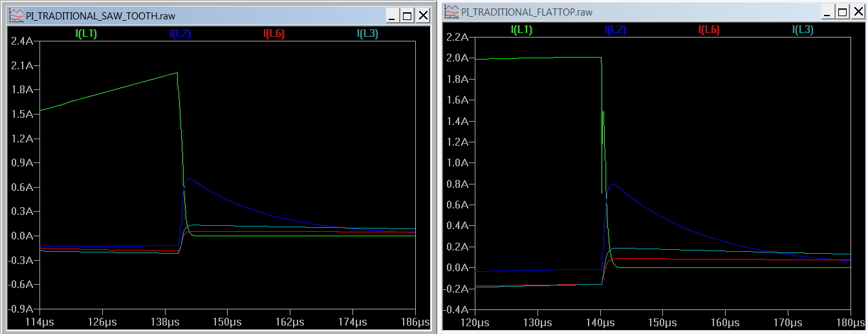Screen dimensions: 868x334
Task: Click the 1.5A vertical axis label in SAW_TOOTH
Action: [21, 115]
